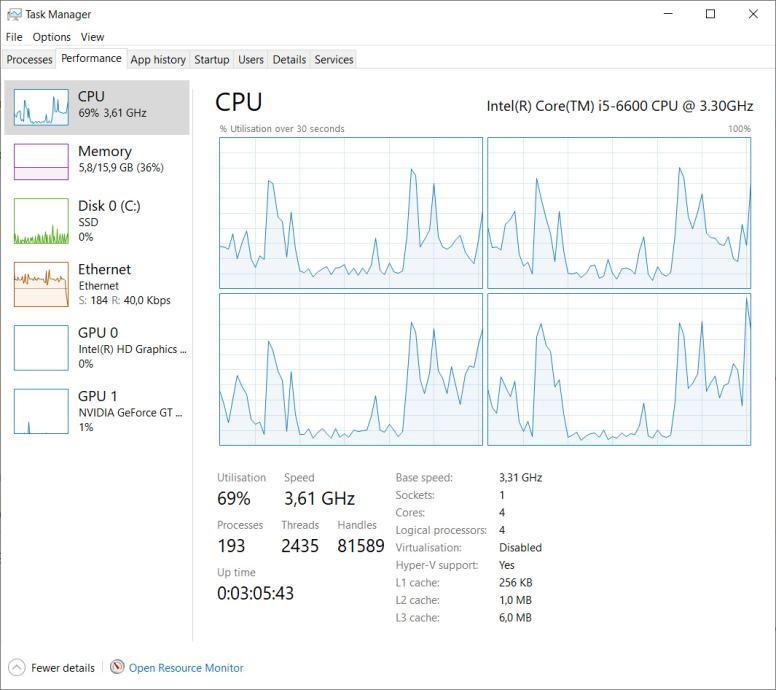Click the Task Manager title bar icon
The width and height of the screenshot is (776, 690).
(14, 14)
